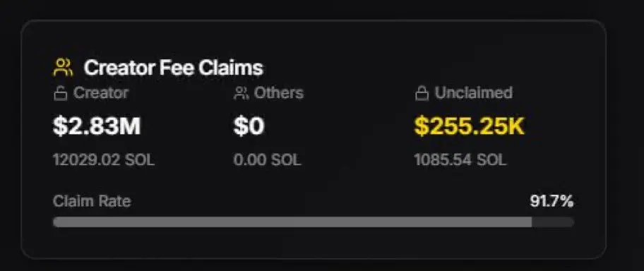Click the people icon next to Others
The image size is (644, 271).
241,94
